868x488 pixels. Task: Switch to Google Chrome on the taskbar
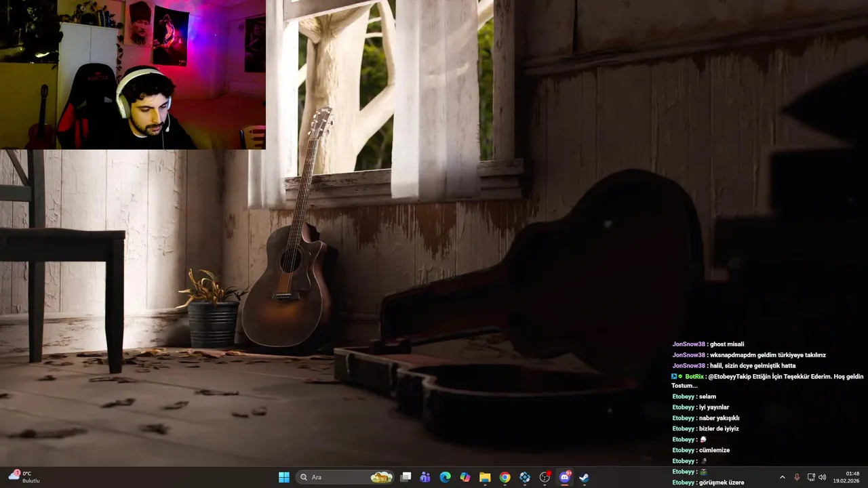pos(505,477)
